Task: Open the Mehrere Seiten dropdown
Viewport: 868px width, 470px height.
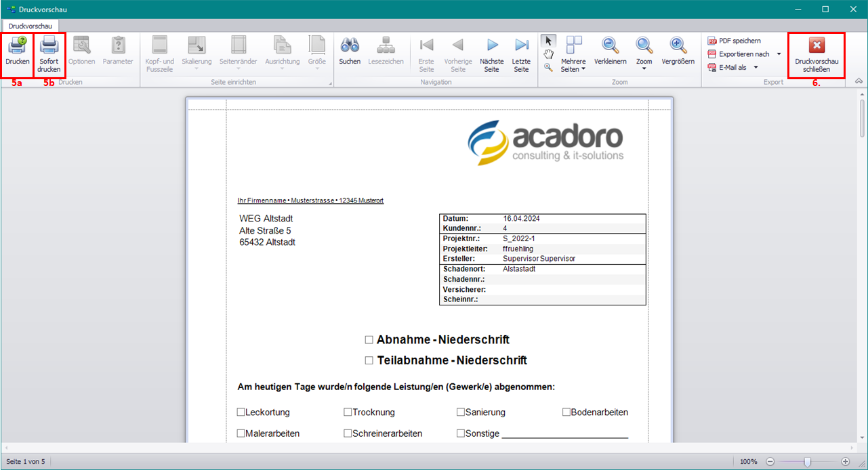Action: (574, 54)
